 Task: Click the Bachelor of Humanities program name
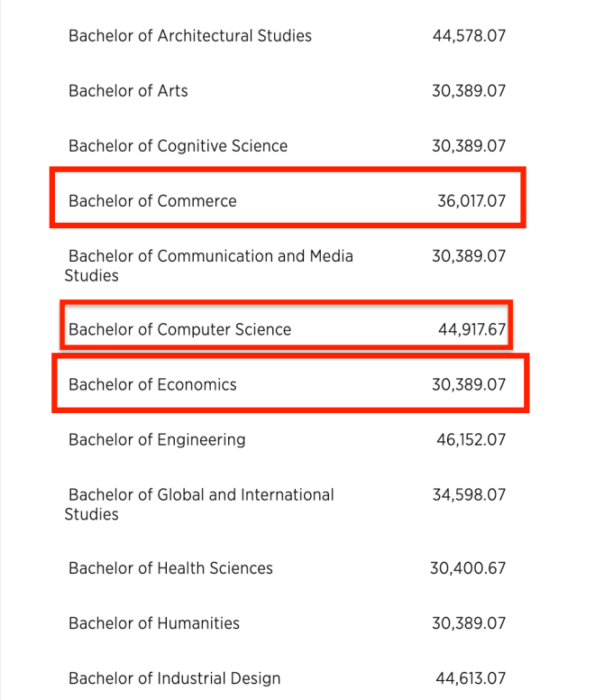point(154,623)
